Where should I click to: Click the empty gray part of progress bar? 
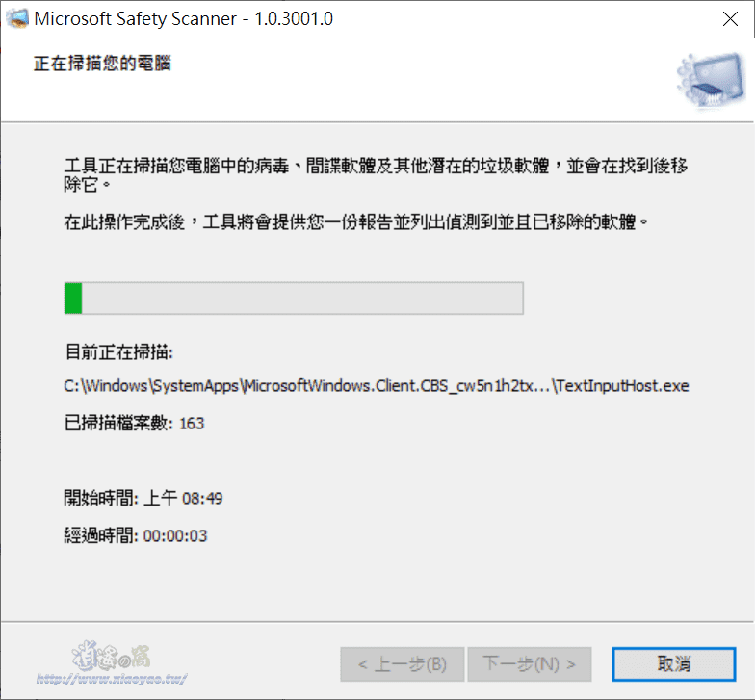(x=302, y=298)
